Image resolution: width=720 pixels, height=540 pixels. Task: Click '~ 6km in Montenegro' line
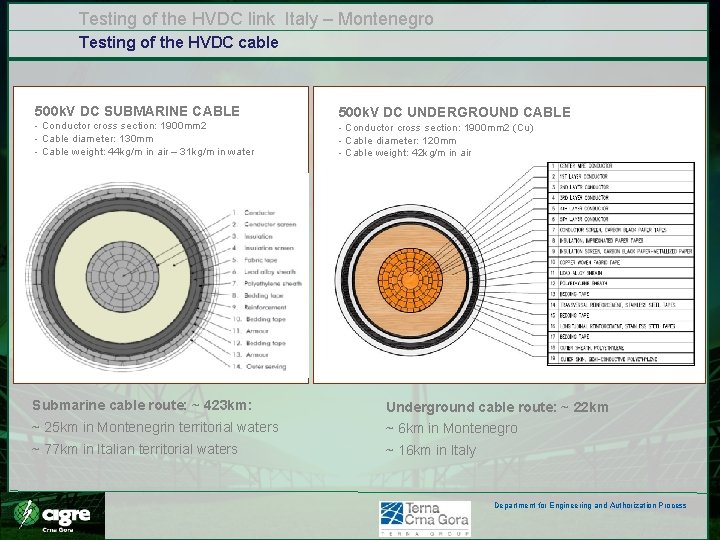click(452, 428)
